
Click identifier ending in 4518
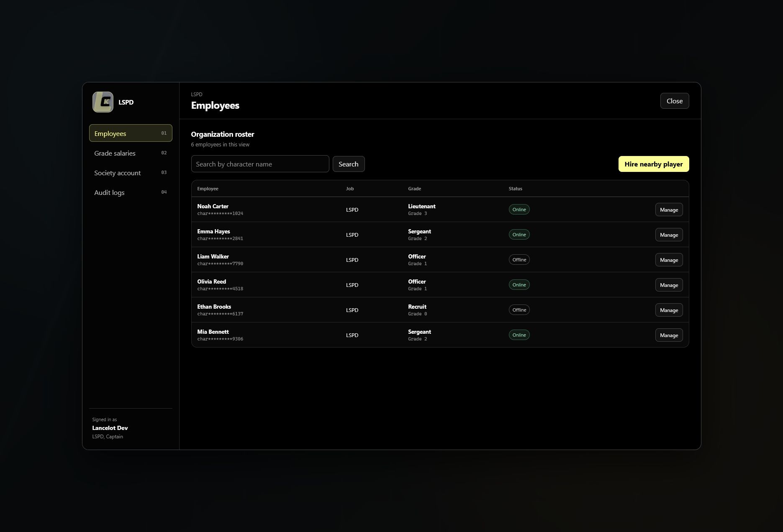click(220, 289)
